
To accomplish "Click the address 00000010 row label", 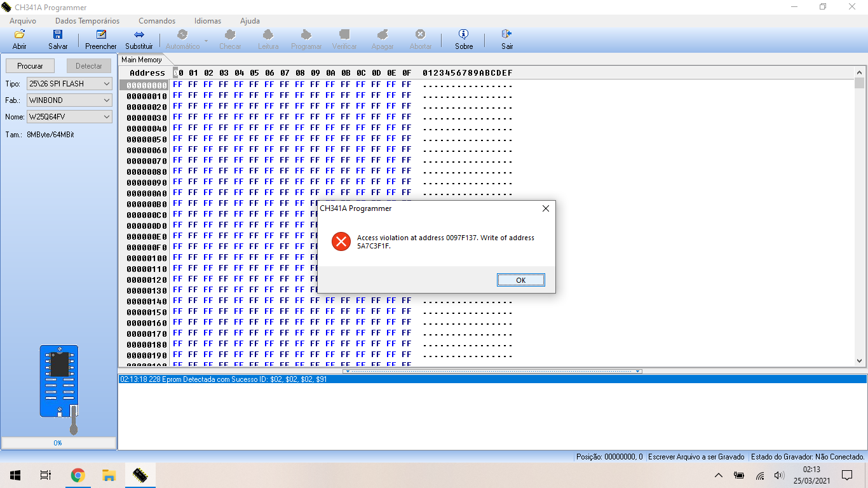I will coord(147,96).
